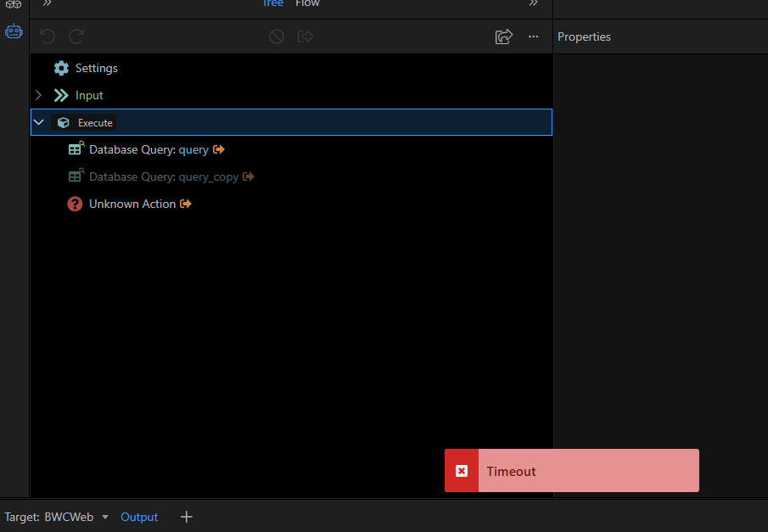Click the share/export icon in toolbar
Viewport: 768px width, 532px height.
click(504, 36)
